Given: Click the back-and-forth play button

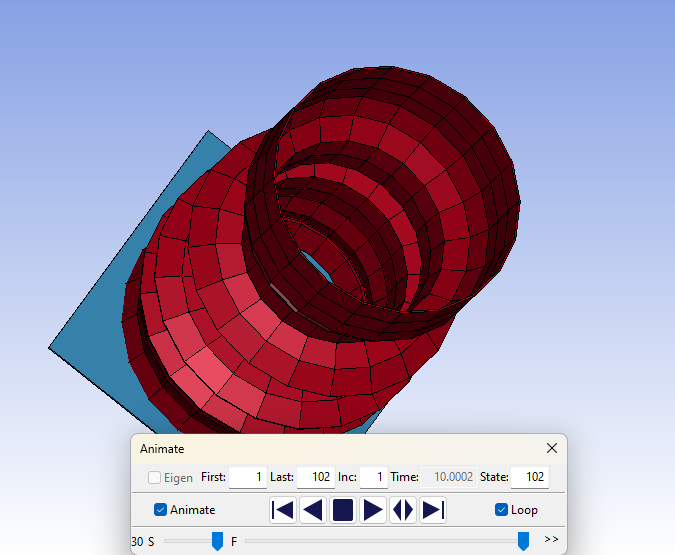Looking at the screenshot, I should [x=403, y=510].
